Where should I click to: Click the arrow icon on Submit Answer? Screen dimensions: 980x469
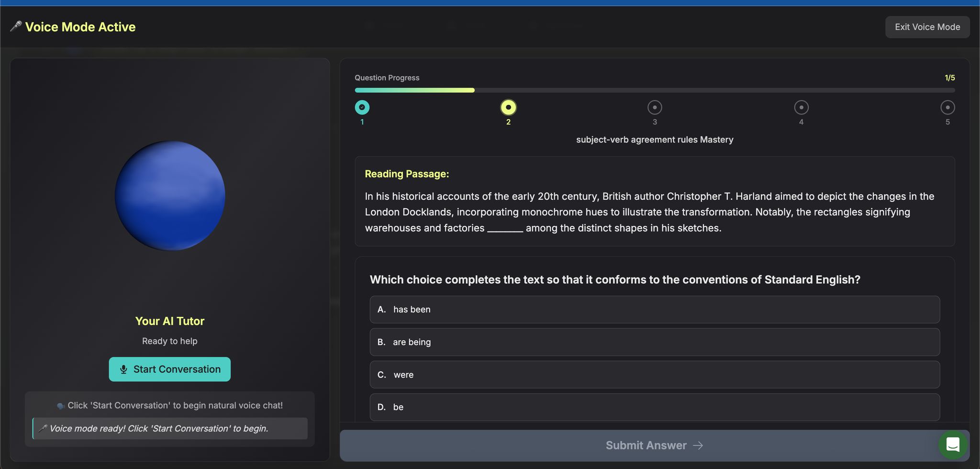698,446
